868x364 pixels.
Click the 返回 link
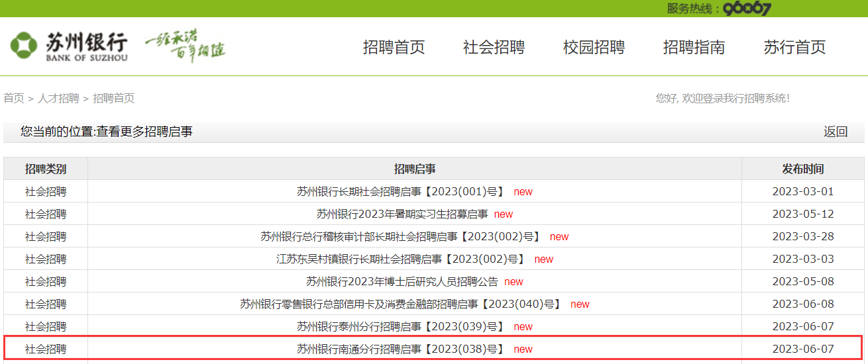(x=836, y=132)
